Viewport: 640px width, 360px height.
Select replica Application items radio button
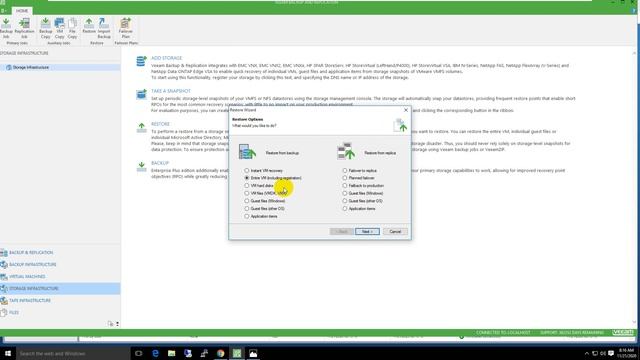[345, 209]
